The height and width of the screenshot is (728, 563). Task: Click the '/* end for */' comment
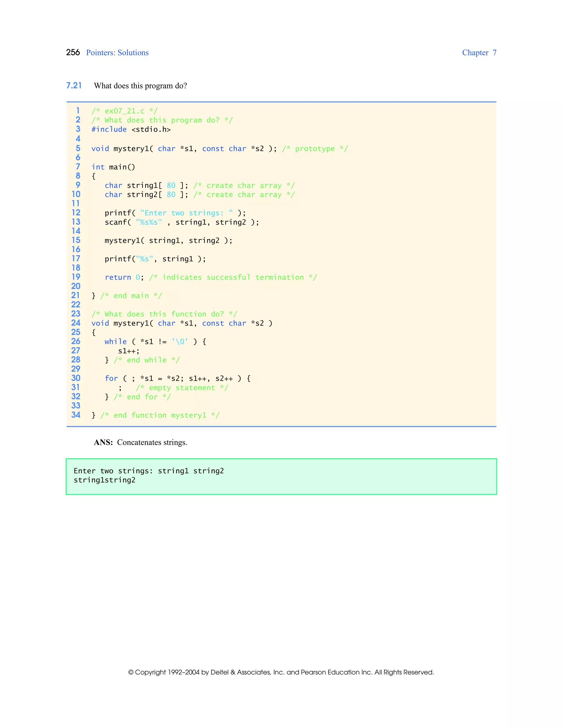(x=142, y=397)
